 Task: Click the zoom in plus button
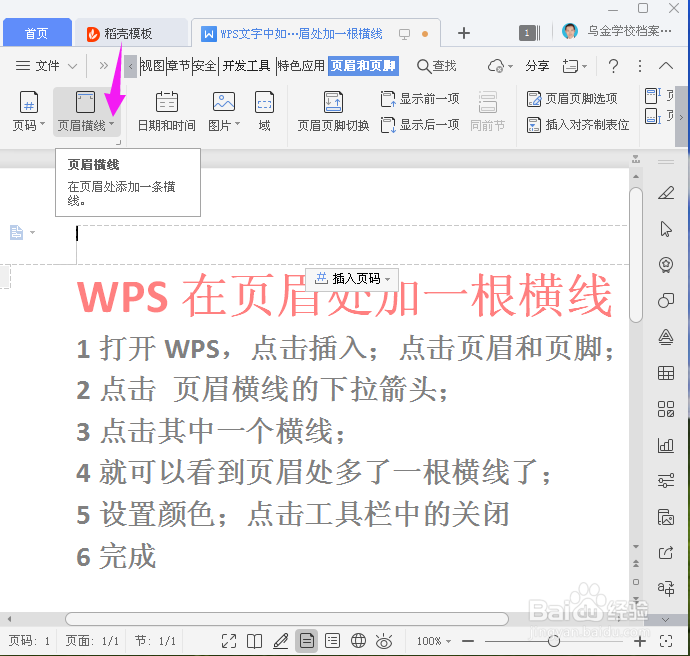coord(640,641)
